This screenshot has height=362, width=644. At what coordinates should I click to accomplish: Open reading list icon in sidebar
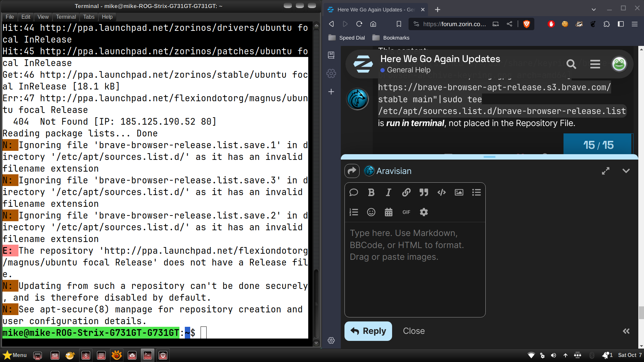[x=331, y=55]
